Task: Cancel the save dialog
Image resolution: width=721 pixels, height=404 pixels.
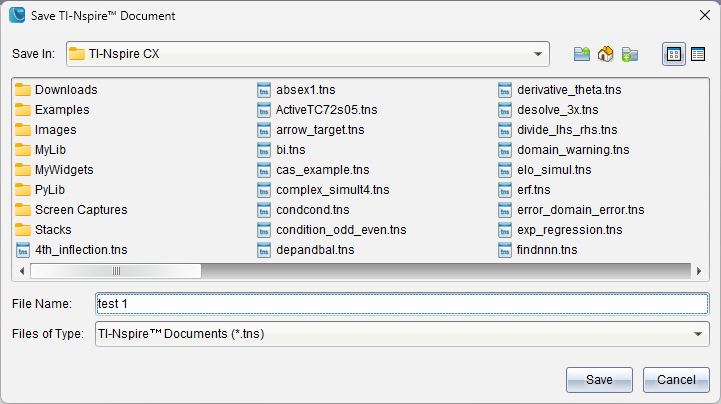Action: coord(677,380)
